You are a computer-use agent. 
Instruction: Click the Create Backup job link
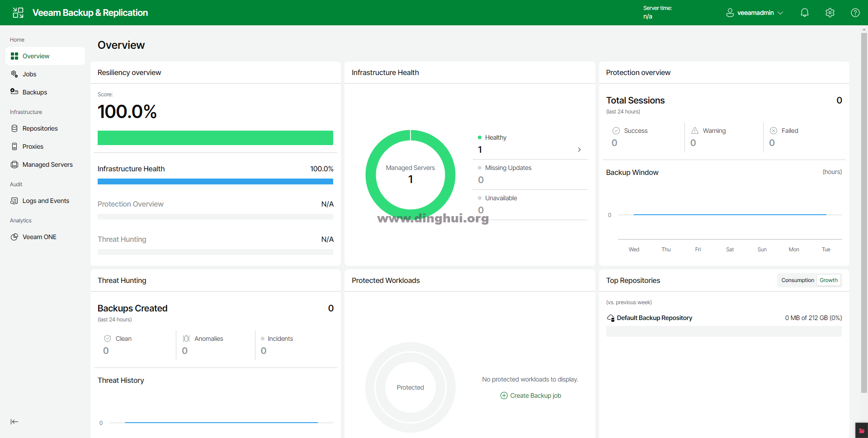click(x=536, y=396)
